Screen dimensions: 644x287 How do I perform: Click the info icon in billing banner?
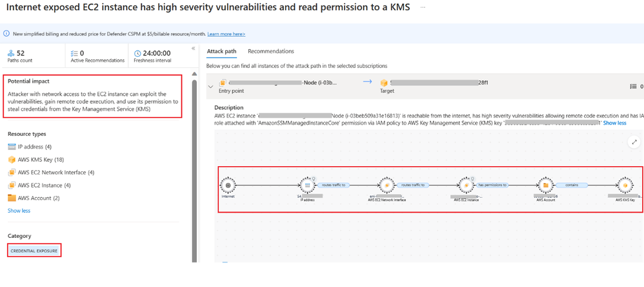pyautogui.click(x=6, y=34)
